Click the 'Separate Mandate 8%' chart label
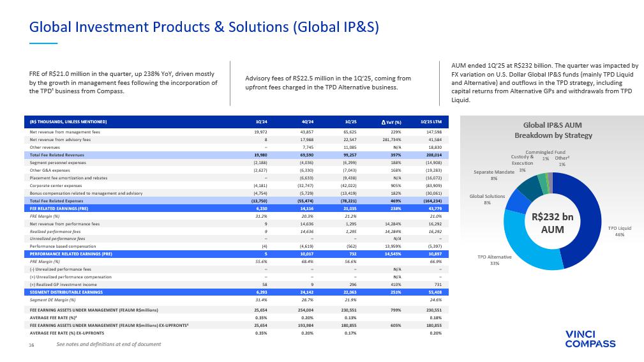The height and width of the screenshot is (362, 644). [493, 175]
